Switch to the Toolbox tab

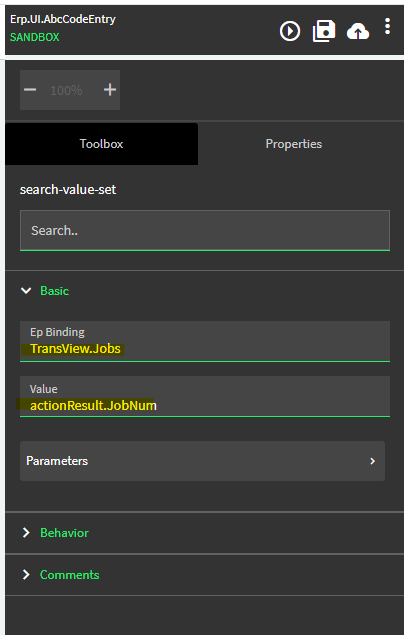101,144
